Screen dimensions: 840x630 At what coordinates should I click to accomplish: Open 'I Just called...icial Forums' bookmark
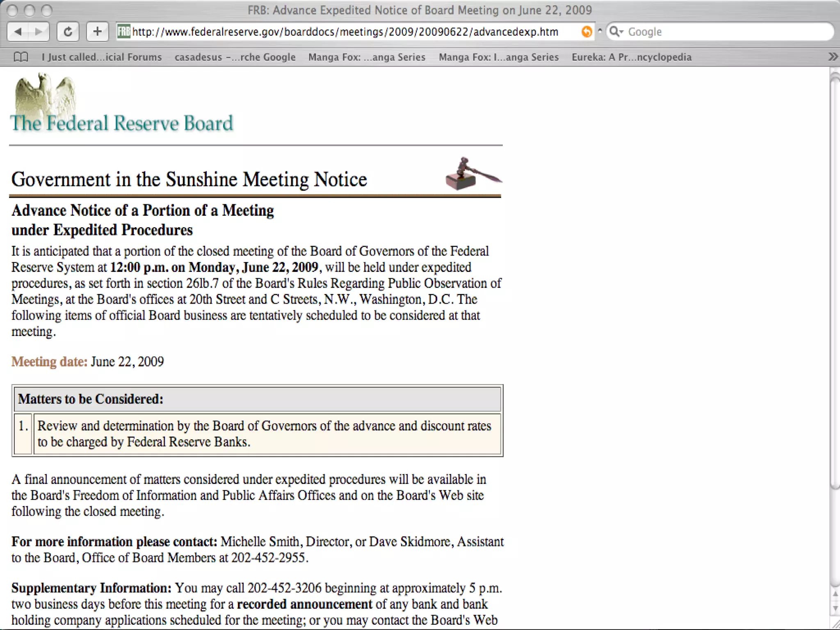tap(102, 57)
